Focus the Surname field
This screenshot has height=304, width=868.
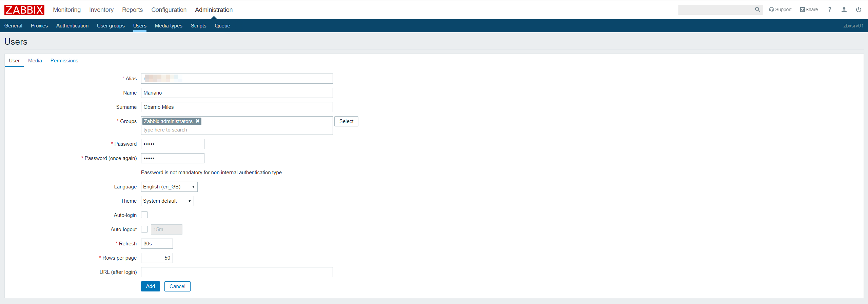click(237, 107)
